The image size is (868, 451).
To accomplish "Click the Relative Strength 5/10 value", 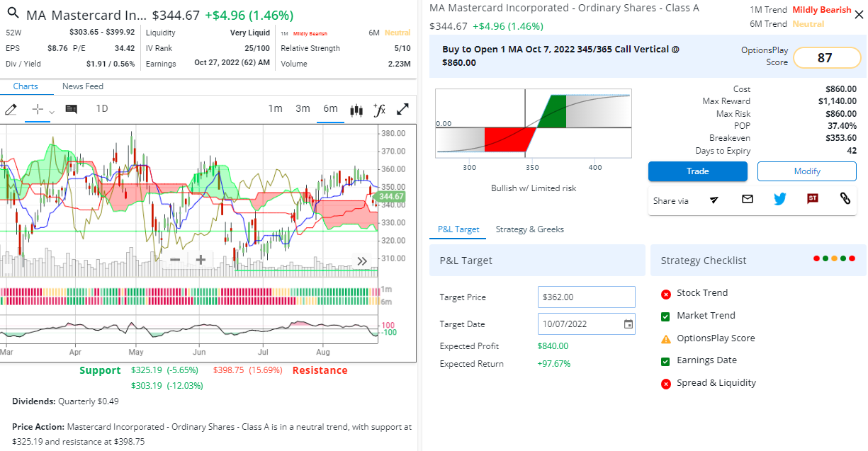I will pyautogui.click(x=402, y=48).
